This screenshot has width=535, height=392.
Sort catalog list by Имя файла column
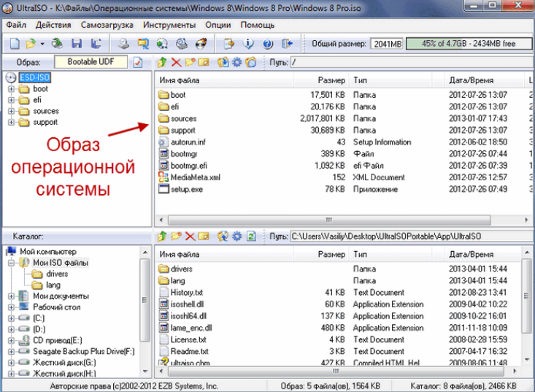coord(224,254)
